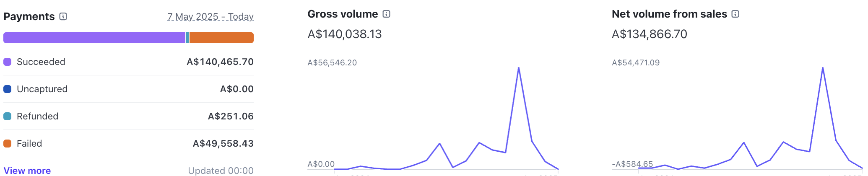Open the View more link

click(27, 171)
